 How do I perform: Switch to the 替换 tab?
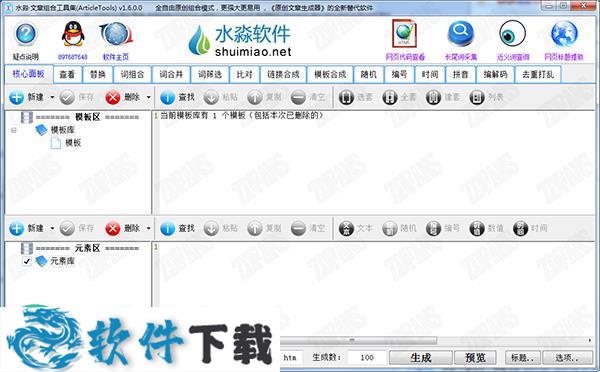click(98, 74)
